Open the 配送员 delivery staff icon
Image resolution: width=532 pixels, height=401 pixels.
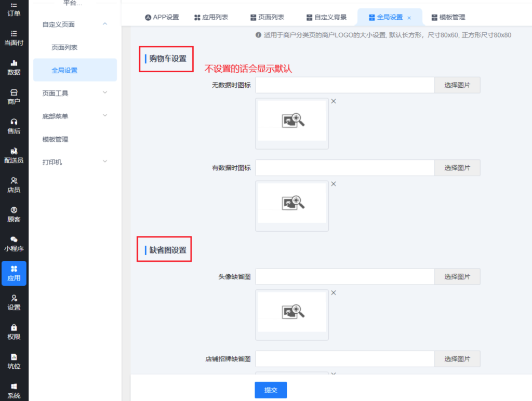[14, 155]
